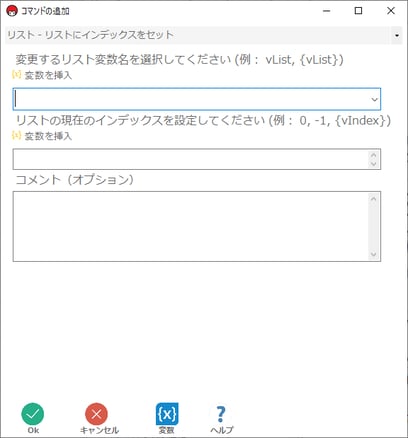Click comment box scrollbar up arrow
Viewport: 408px width, 438px height.
(373, 199)
